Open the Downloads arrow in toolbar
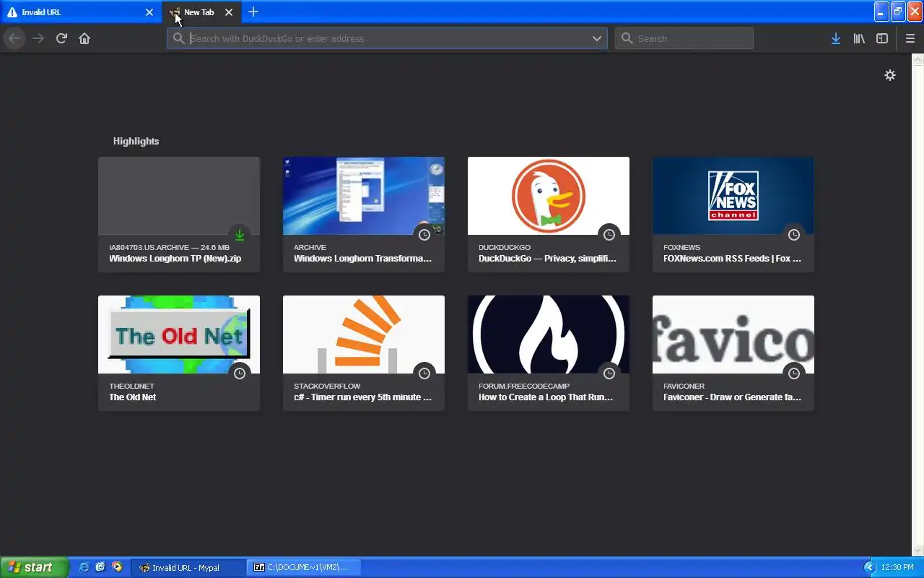 (835, 38)
